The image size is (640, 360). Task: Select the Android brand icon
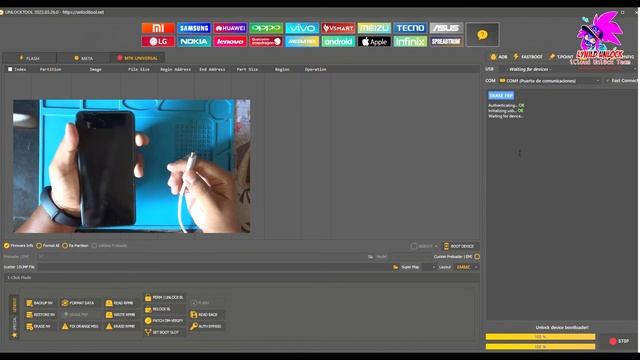pos(338,41)
